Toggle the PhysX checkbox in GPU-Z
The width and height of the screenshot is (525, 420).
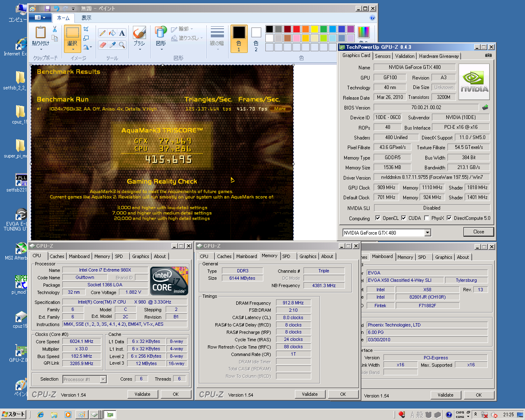click(427, 218)
